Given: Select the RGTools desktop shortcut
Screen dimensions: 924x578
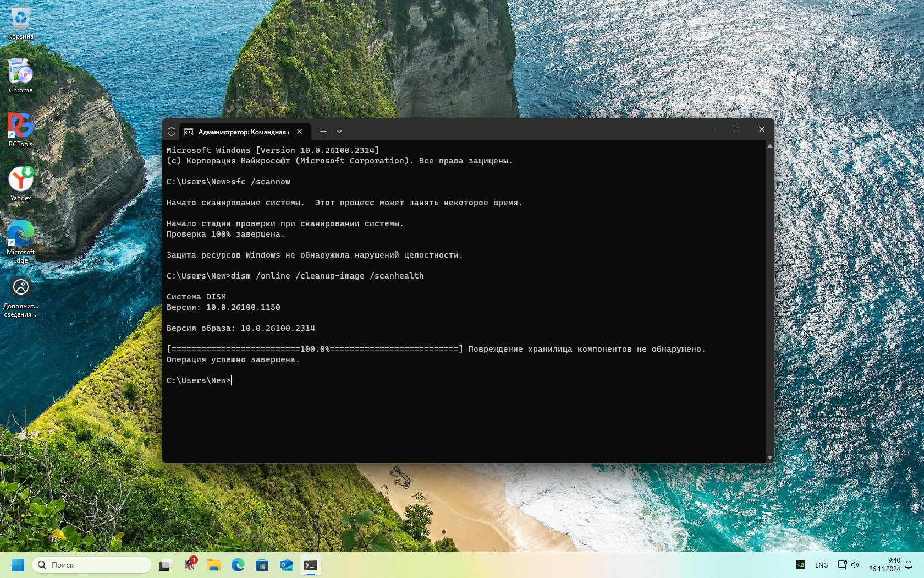Looking at the screenshot, I should point(21,129).
